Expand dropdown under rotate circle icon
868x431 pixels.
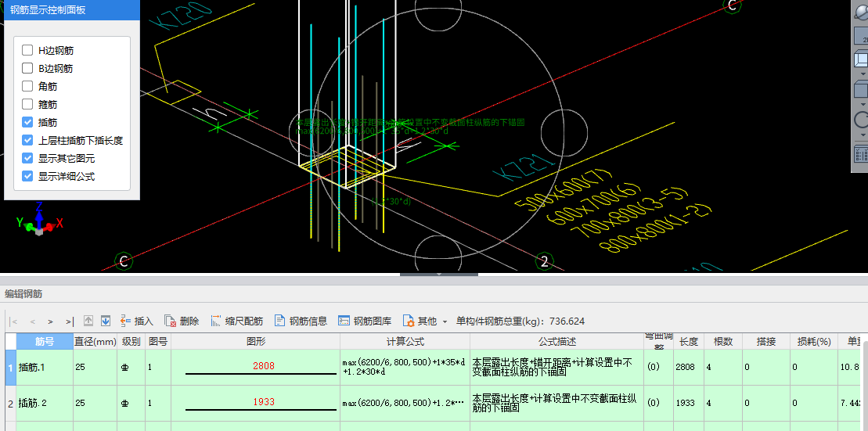(863, 135)
